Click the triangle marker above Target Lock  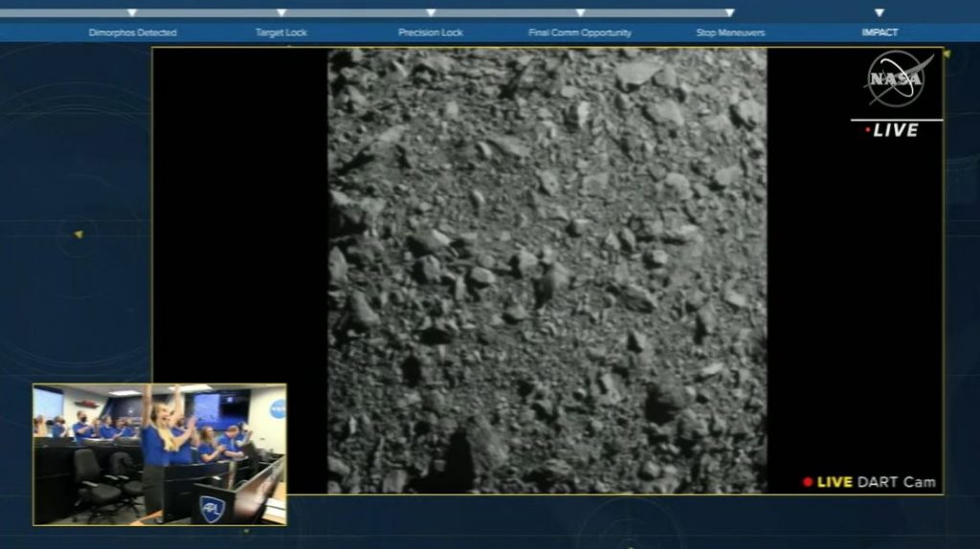pos(281,13)
